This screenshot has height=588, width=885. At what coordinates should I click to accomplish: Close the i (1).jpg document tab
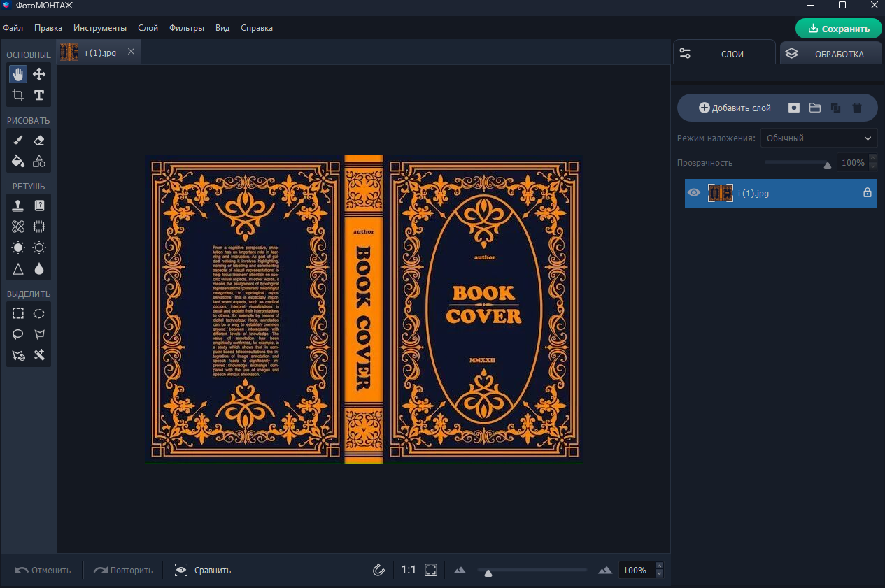click(131, 52)
